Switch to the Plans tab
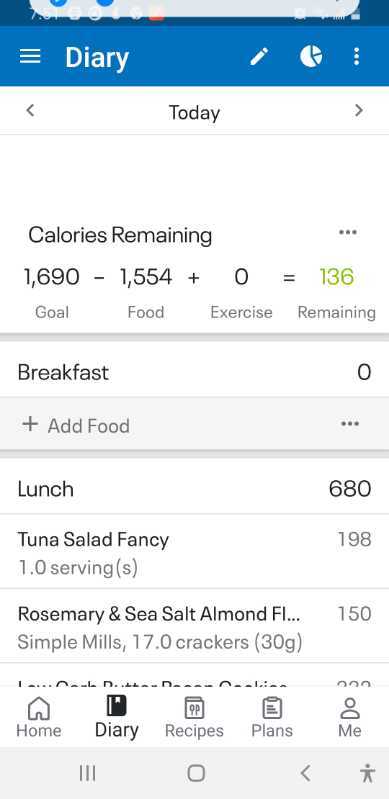The image size is (389, 799). point(272,717)
